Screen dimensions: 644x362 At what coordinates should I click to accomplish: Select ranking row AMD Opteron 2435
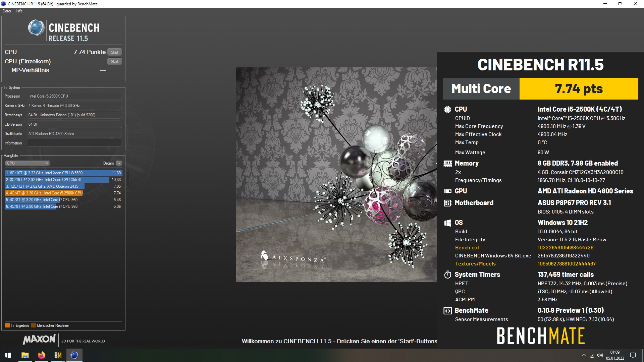coord(63,186)
